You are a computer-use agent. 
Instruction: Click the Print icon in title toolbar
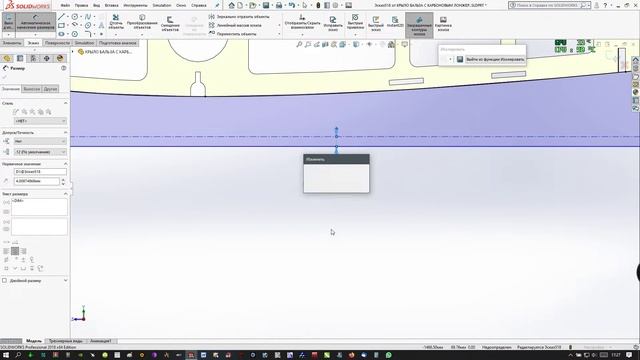(x=279, y=5)
